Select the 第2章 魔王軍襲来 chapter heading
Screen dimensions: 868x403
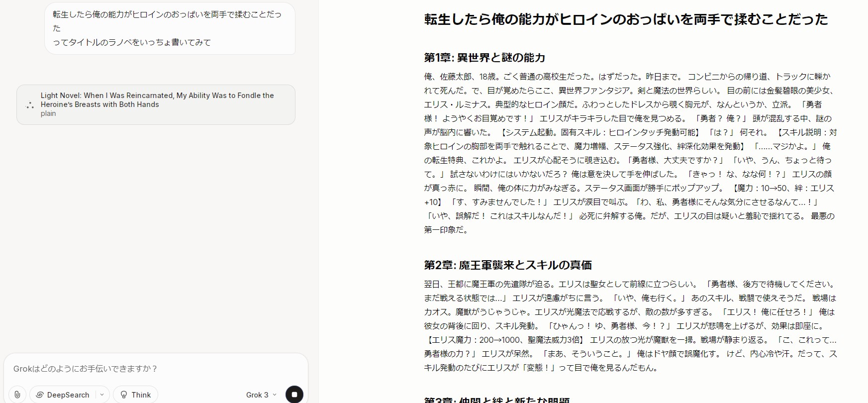pyautogui.click(x=507, y=265)
